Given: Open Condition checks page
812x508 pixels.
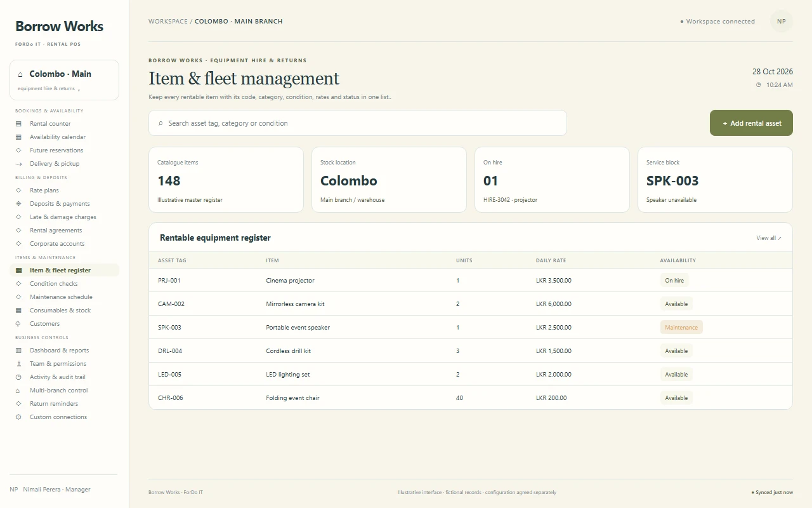Looking at the screenshot, I should point(53,284).
